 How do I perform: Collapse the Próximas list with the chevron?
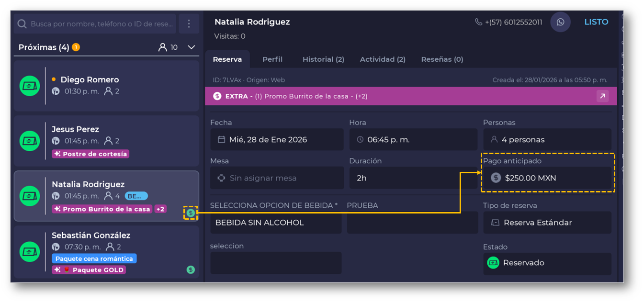[192, 47]
